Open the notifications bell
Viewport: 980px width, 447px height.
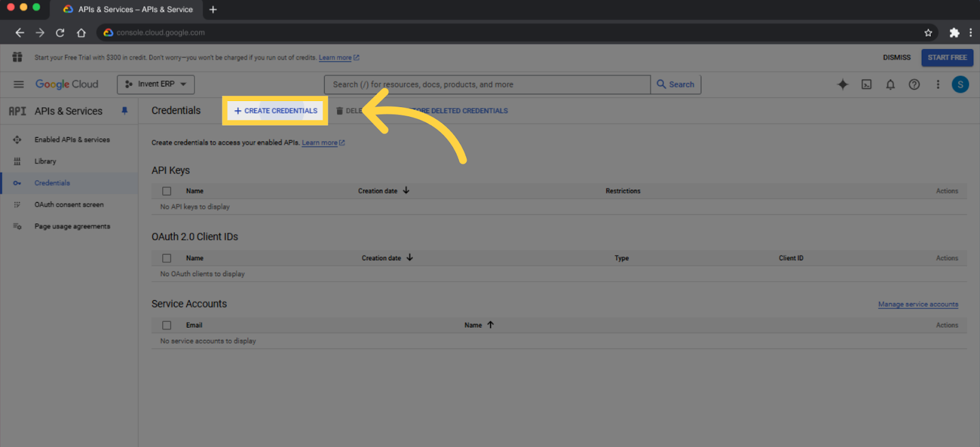coord(891,85)
